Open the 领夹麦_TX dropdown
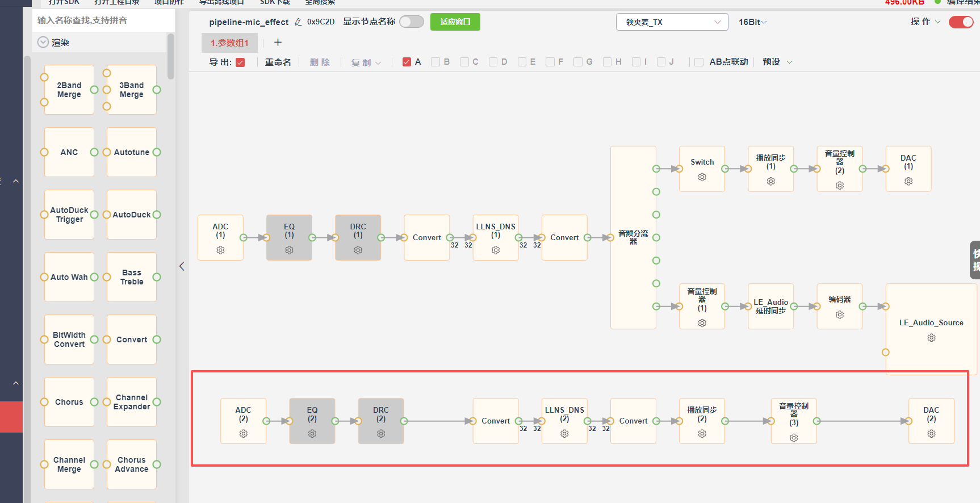 672,22
